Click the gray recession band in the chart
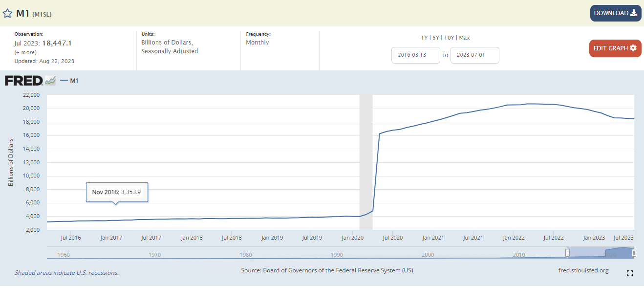The image size is (644, 288). 366,162
